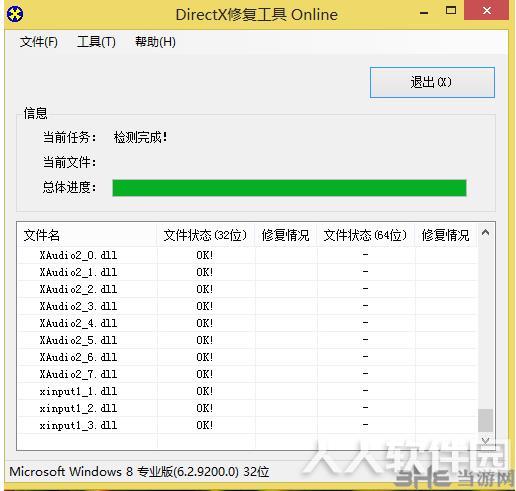Select the XAudio2_0.dll row
This screenshot has width=516, height=491.
click(248, 255)
